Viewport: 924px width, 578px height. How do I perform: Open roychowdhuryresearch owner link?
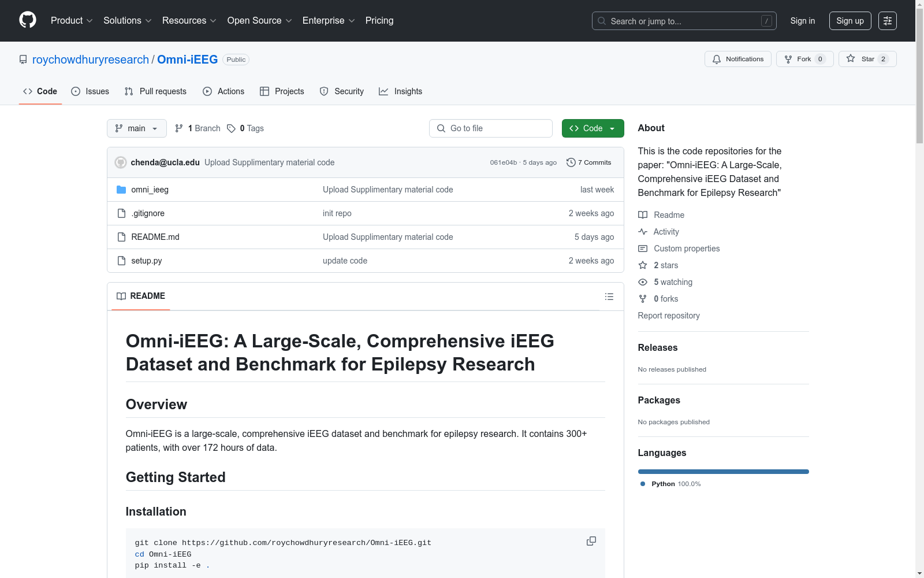[x=91, y=60]
